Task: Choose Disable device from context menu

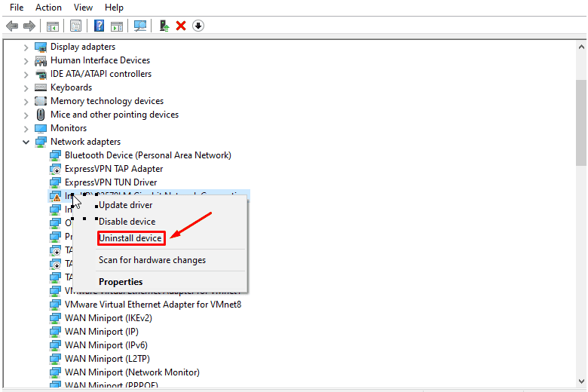Action: click(x=160, y=222)
